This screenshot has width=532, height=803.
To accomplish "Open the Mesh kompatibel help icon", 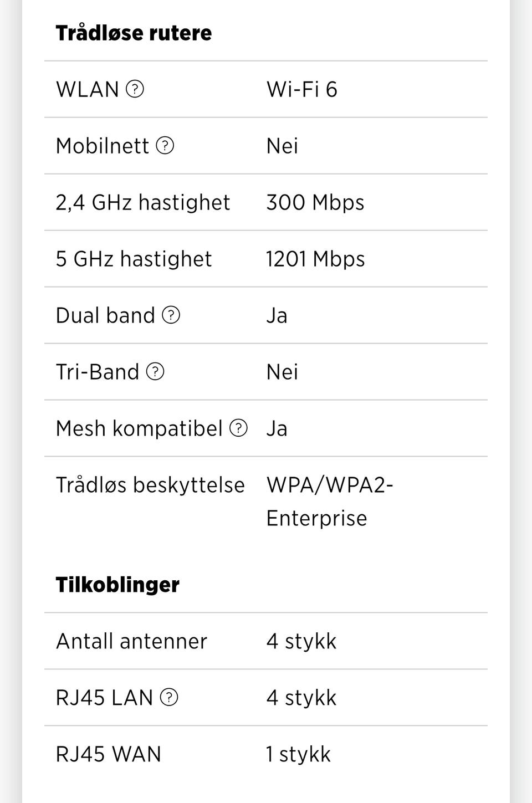I will coord(238,428).
